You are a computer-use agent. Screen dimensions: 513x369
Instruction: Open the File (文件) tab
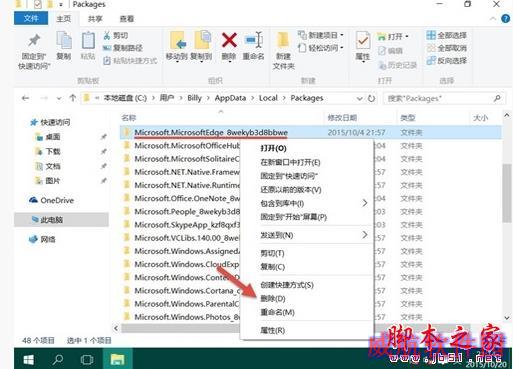tap(31, 18)
